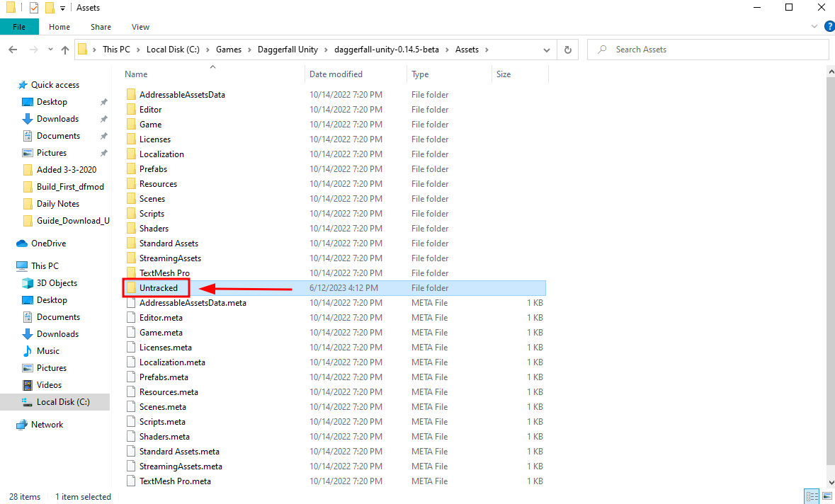
Task: Click the New folder icon in the title bar
Action: pos(50,8)
